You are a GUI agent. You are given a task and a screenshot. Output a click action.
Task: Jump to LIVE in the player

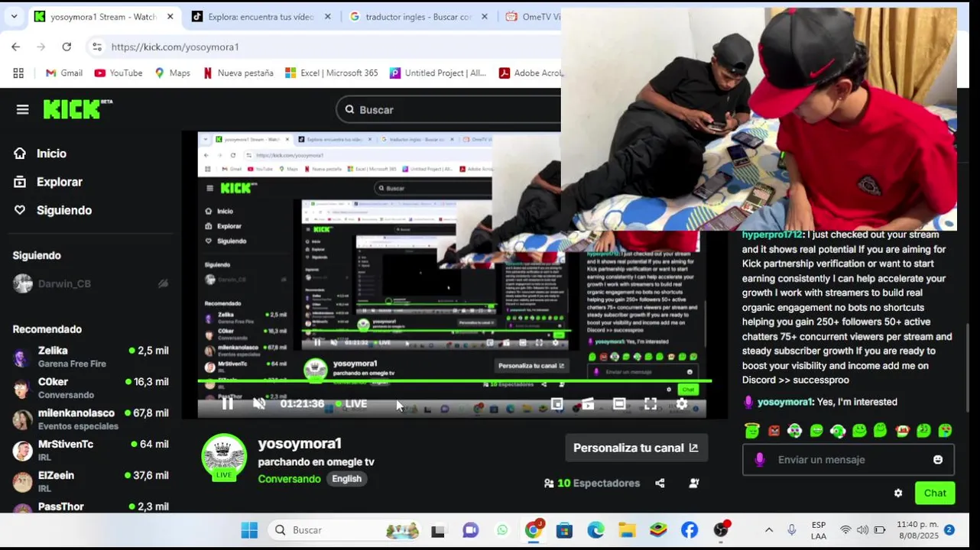[x=351, y=404]
